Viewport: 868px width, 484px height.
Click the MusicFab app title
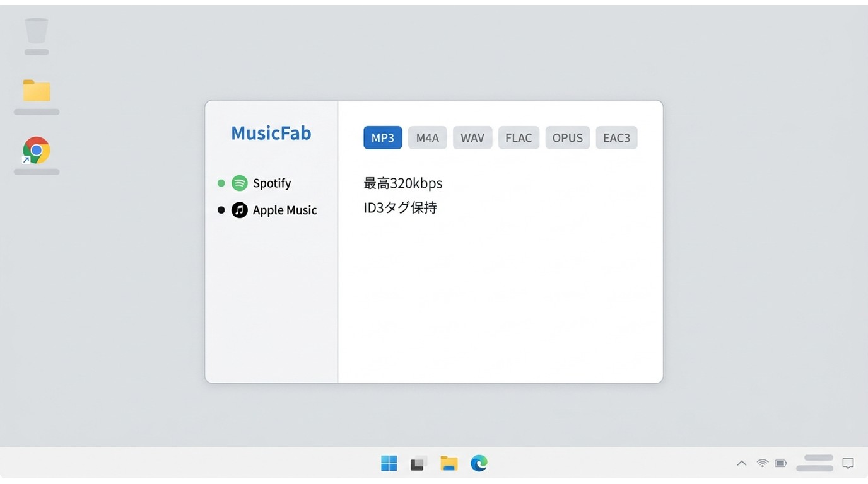[x=271, y=133]
